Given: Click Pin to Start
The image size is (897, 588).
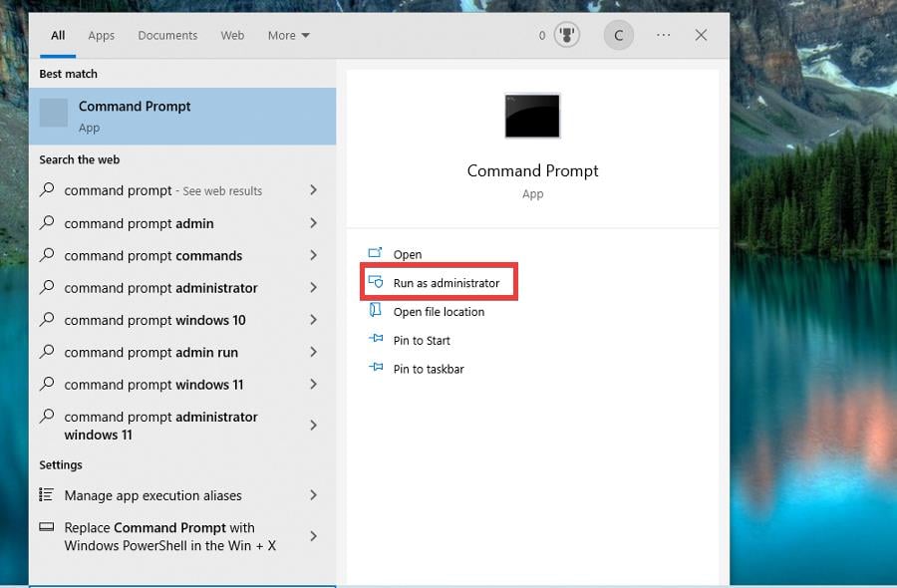Looking at the screenshot, I should click(x=422, y=340).
